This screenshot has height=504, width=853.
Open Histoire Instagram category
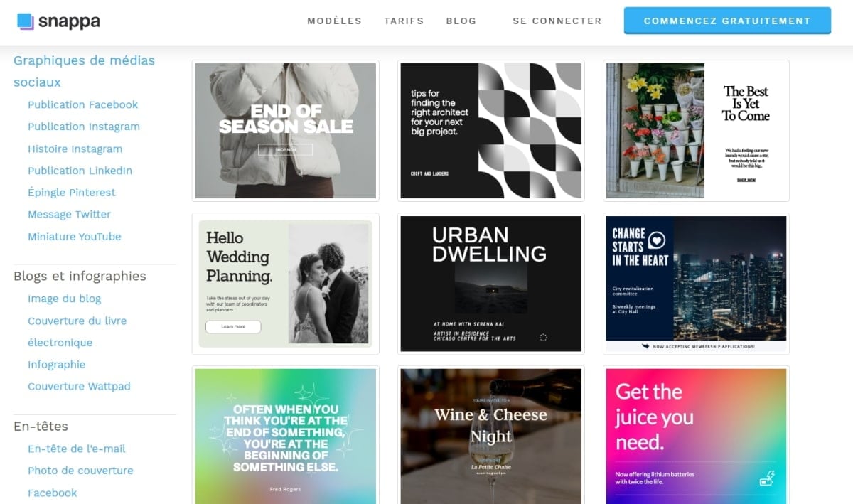pos(75,149)
